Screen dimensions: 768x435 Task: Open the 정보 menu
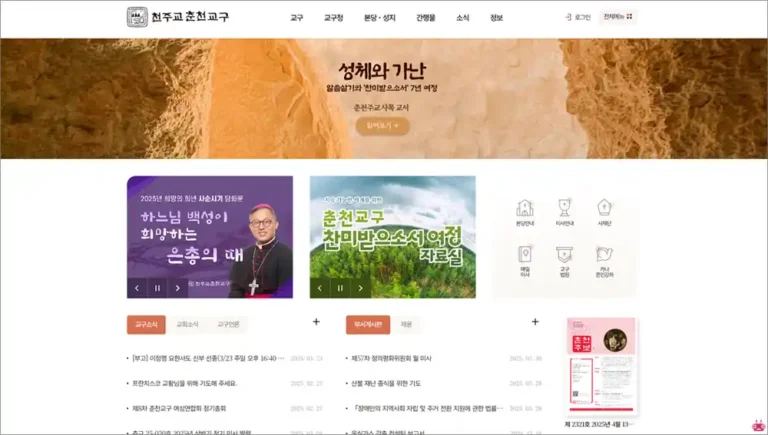point(496,18)
